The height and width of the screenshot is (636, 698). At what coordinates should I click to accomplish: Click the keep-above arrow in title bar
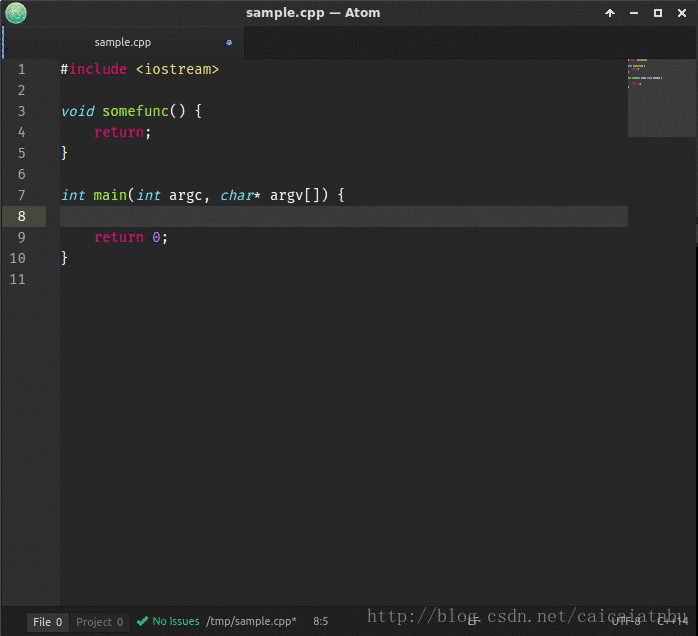610,13
